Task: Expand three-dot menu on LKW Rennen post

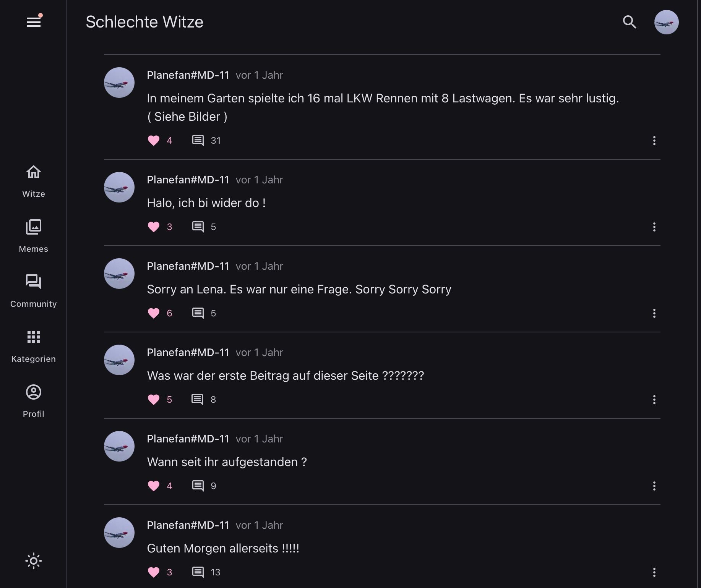Action: [x=654, y=141]
